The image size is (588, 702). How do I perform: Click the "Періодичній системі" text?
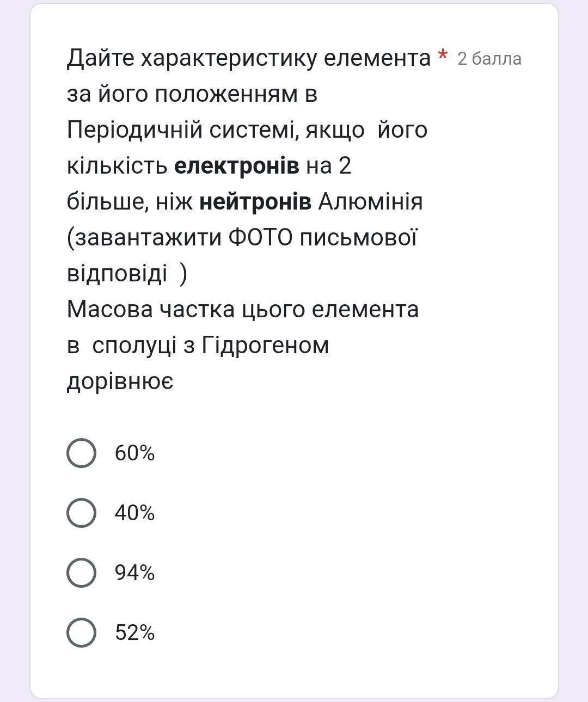182,130
